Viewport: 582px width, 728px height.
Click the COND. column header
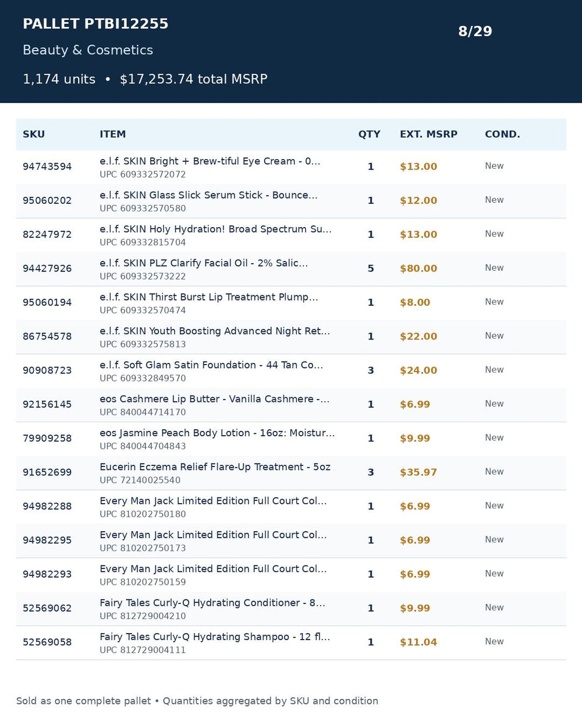pos(502,134)
